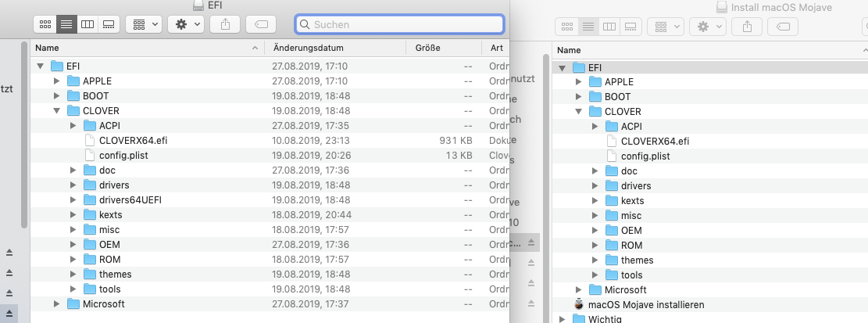This screenshot has width=868, height=323.
Task: Expand Microsoft folder in EFI window
Action: (56, 303)
